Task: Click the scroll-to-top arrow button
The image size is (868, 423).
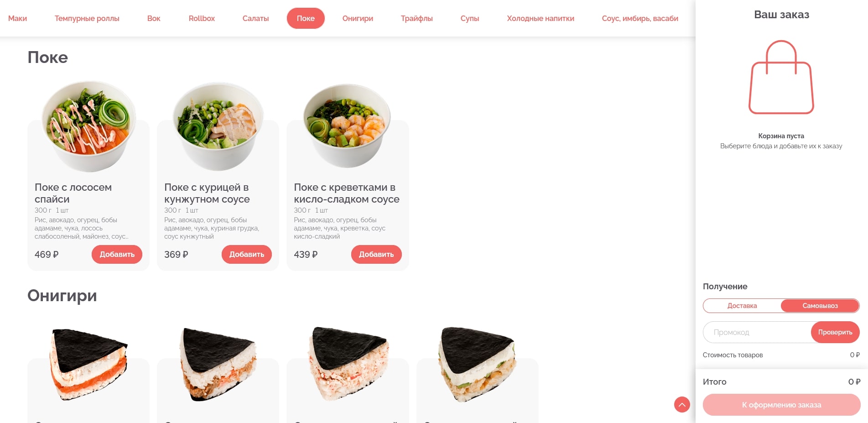Action: 682,404
